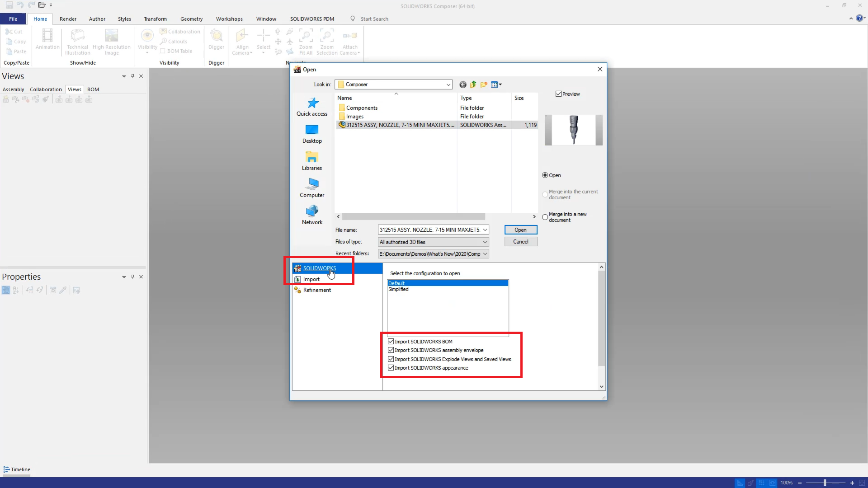This screenshot has height=488, width=868.
Task: Click High Resolution Image icon
Action: [x=112, y=42]
